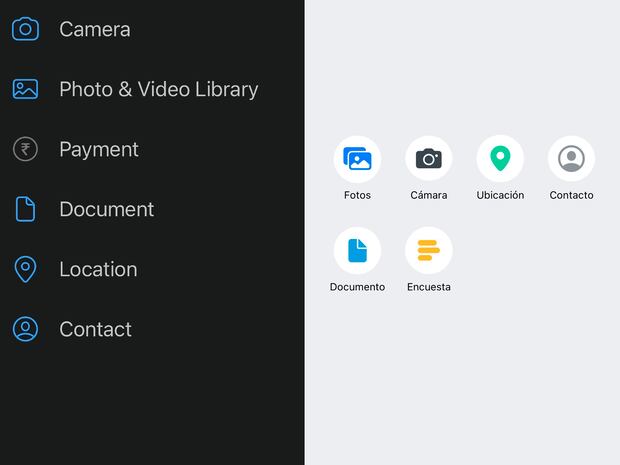Open the blue Documento file icon
This screenshot has width=620, height=465.
pos(357,250)
